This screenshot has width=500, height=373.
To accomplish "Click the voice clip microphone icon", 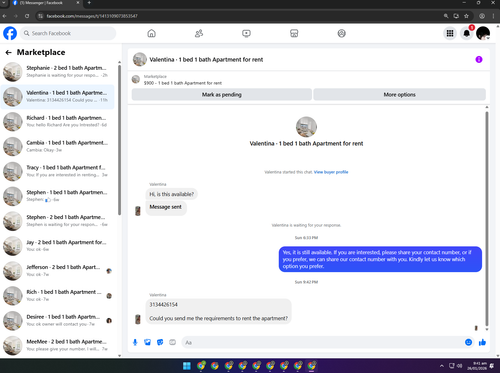I will 135,342.
